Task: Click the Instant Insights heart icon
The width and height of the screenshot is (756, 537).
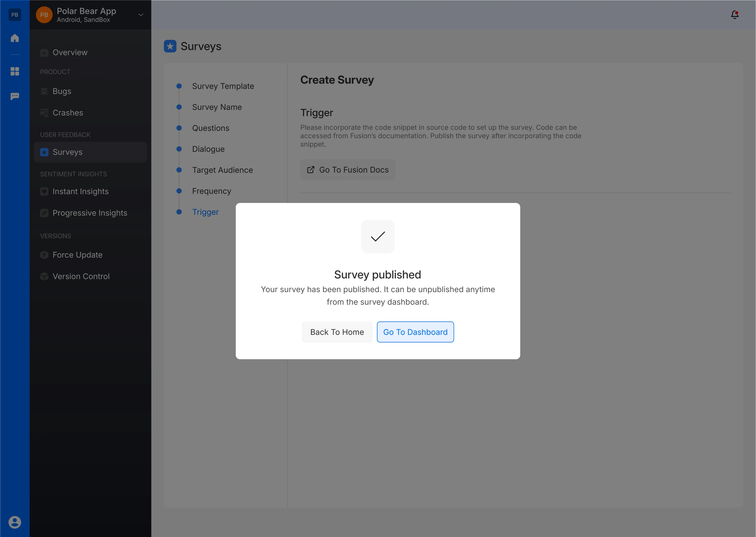Action: 44,191
